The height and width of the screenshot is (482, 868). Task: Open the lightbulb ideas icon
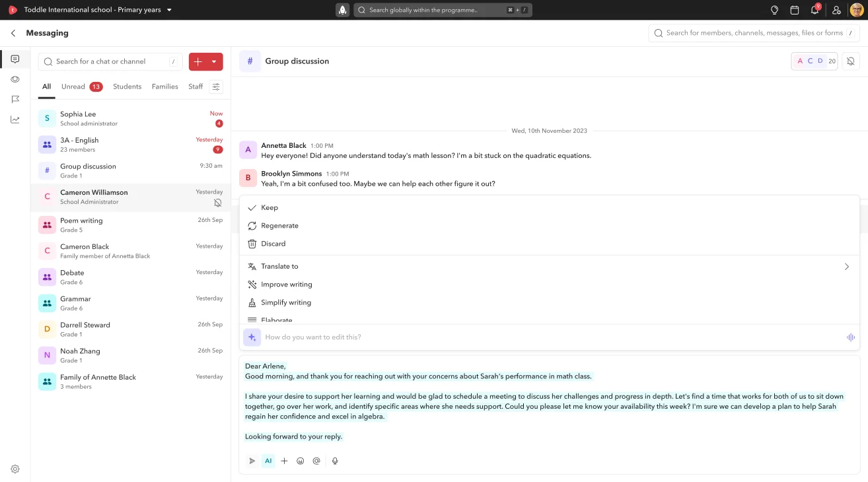775,10
